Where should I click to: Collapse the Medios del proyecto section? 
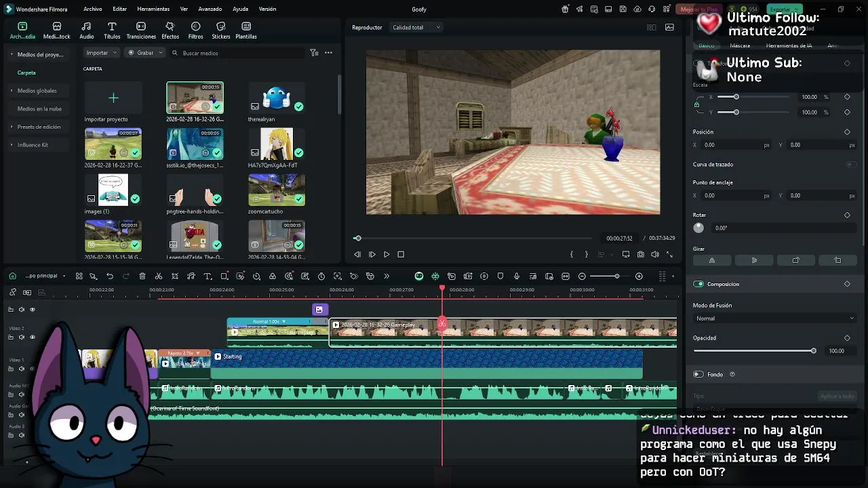(12, 54)
